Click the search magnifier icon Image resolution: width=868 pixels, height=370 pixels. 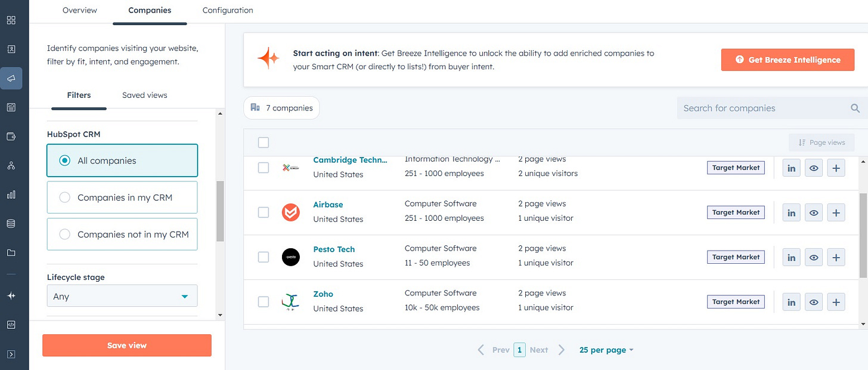point(855,108)
